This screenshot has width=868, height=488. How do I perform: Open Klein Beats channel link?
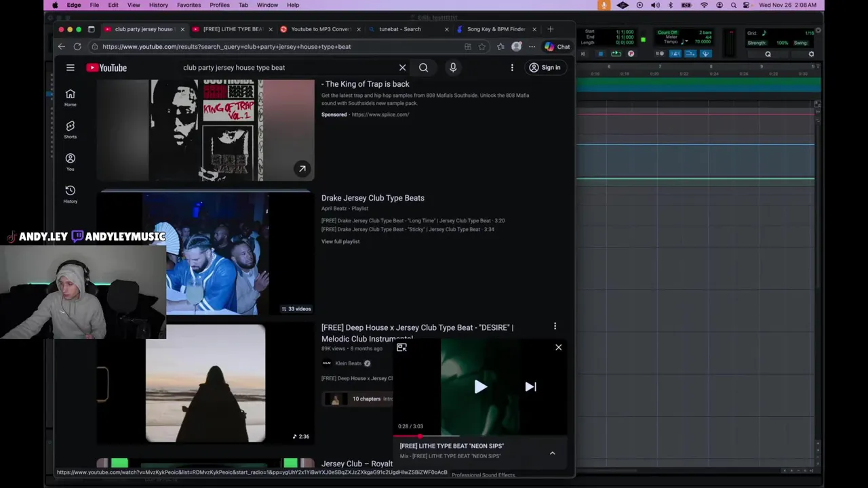pos(348,363)
